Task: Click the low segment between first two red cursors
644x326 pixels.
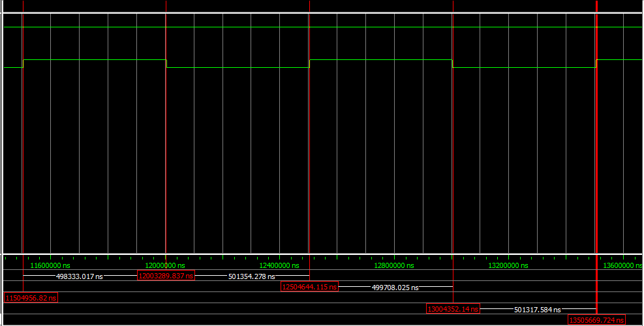Action: coord(238,67)
